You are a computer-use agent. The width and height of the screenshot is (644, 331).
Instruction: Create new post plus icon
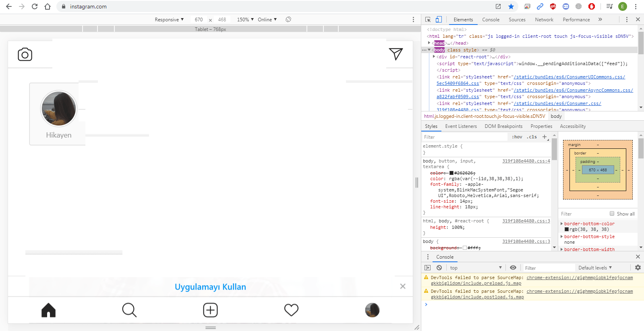pos(210,310)
